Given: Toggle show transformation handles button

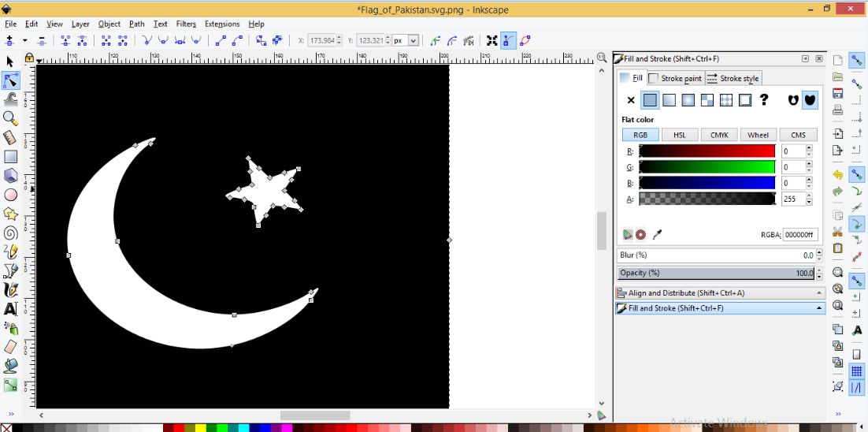Looking at the screenshot, I should (491, 40).
